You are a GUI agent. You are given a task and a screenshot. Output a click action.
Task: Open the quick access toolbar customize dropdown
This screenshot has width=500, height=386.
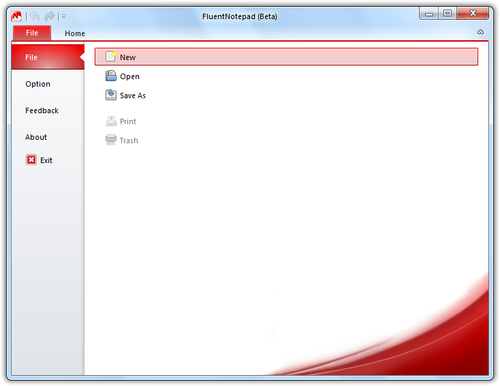click(x=63, y=16)
